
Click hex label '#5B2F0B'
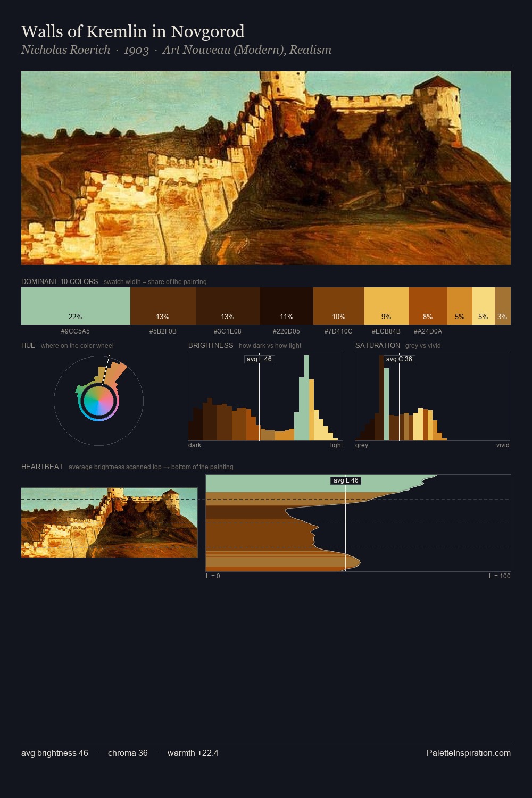pos(163,331)
